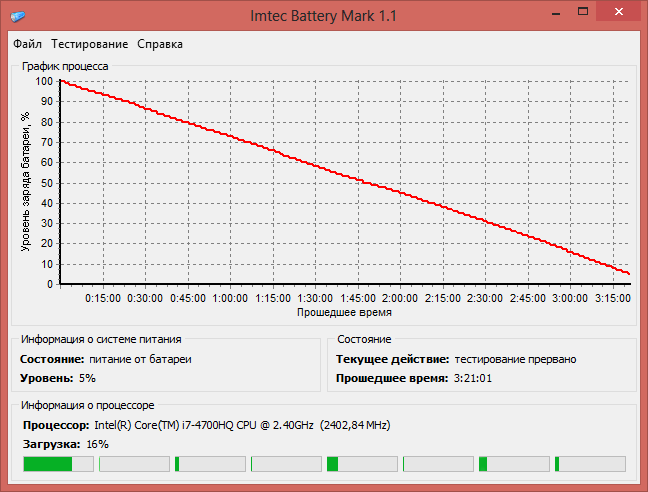Viewport: 648px width, 492px height.
Task: Click the battery level value 5%
Action: coord(87,378)
